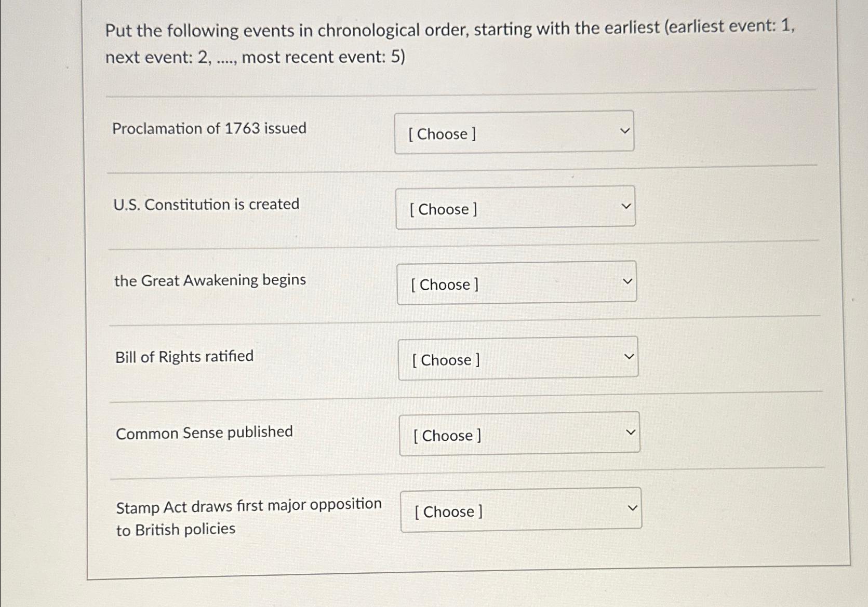This screenshot has height=607, width=868.
Task: Click the chevron beside Great Awakening selector
Action: 629,280
